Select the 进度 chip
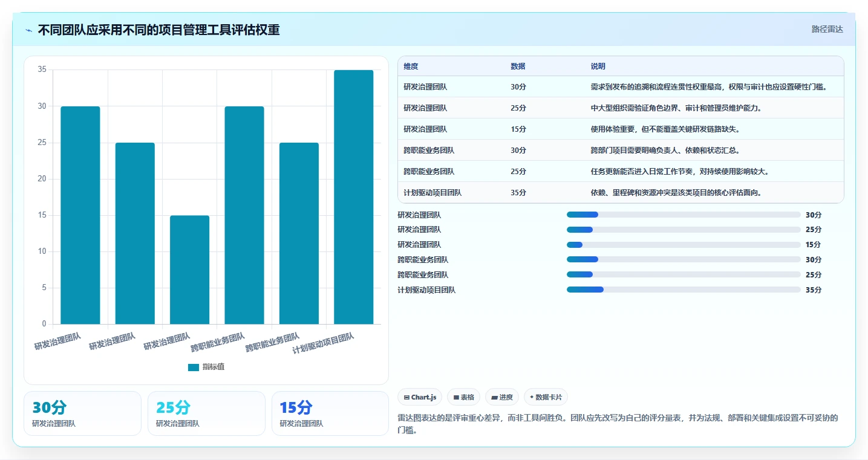The image size is (868, 460). (502, 397)
